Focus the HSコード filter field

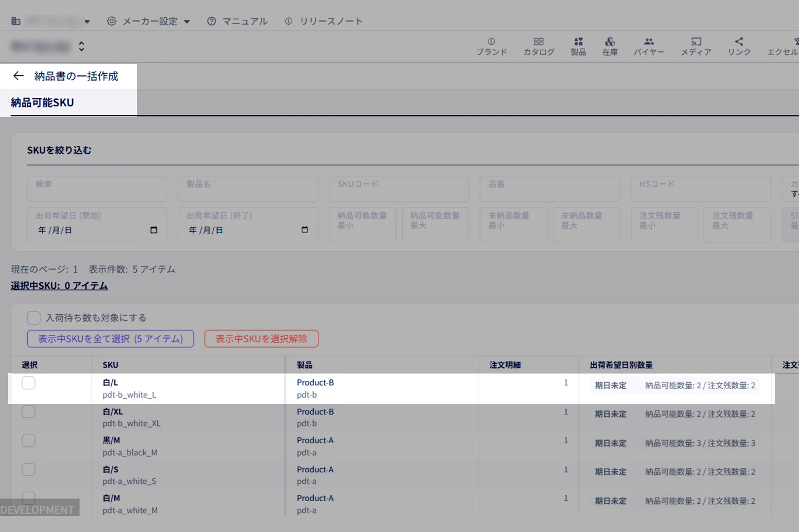[x=701, y=189]
